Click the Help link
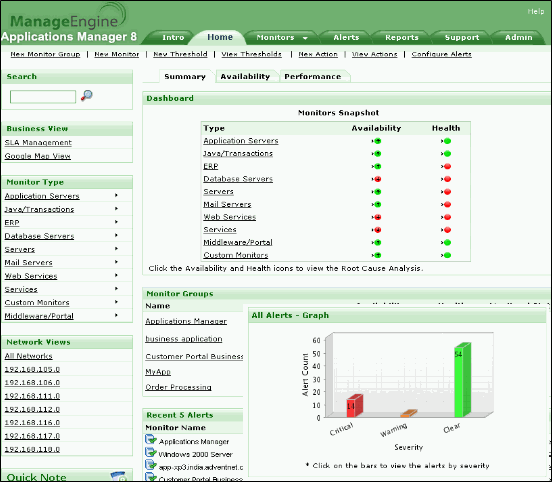This screenshot has height=482, width=552. click(535, 12)
